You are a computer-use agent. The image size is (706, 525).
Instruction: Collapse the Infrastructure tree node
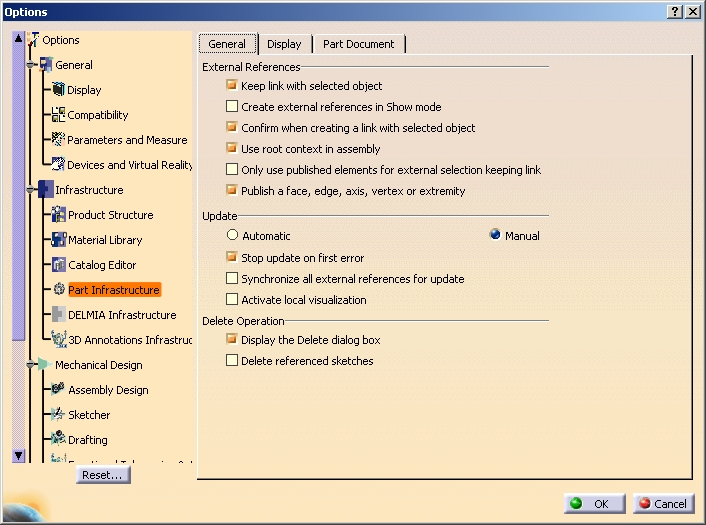(31, 190)
